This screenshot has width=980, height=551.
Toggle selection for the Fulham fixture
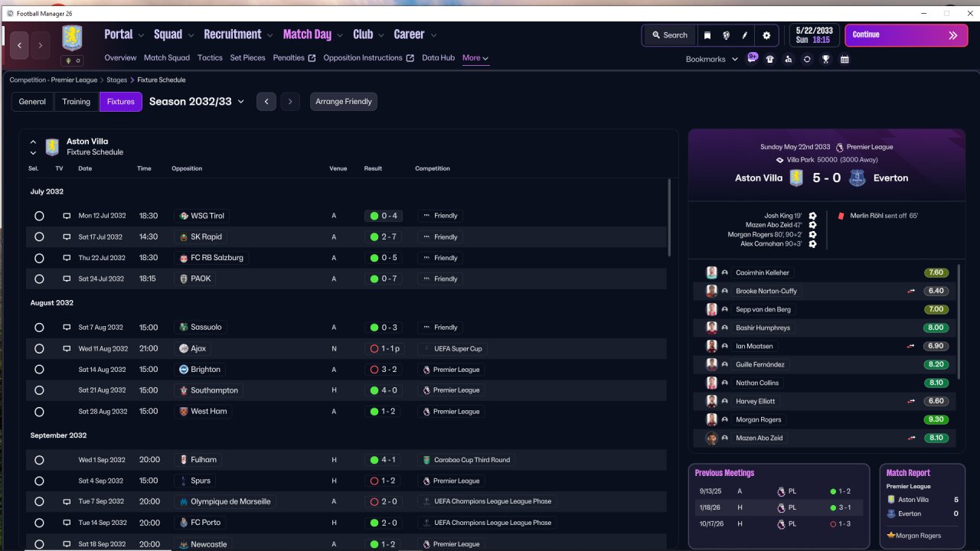pos(39,460)
